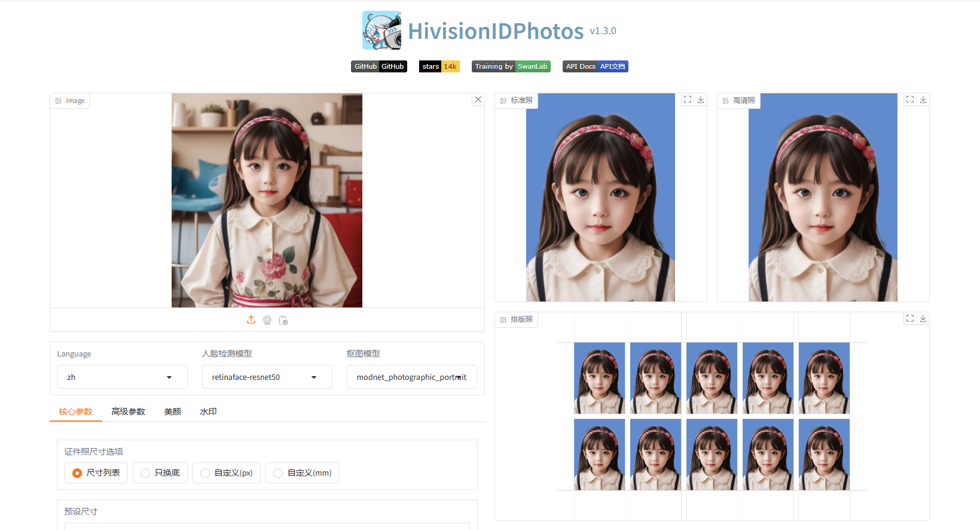Open the stars 14k badge

point(439,66)
